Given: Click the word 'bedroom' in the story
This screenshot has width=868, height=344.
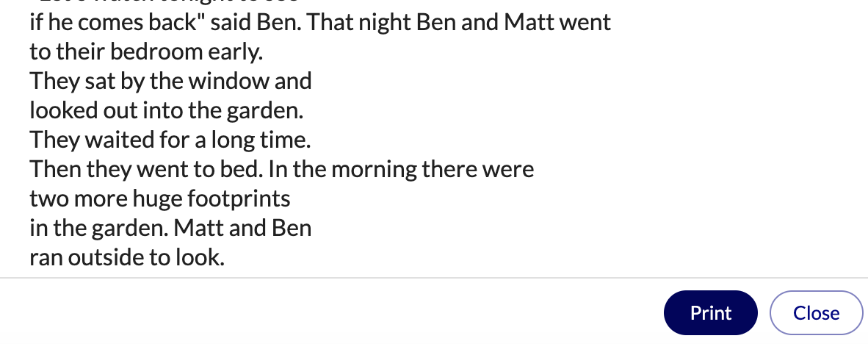Looking at the screenshot, I should pyautogui.click(x=156, y=51).
